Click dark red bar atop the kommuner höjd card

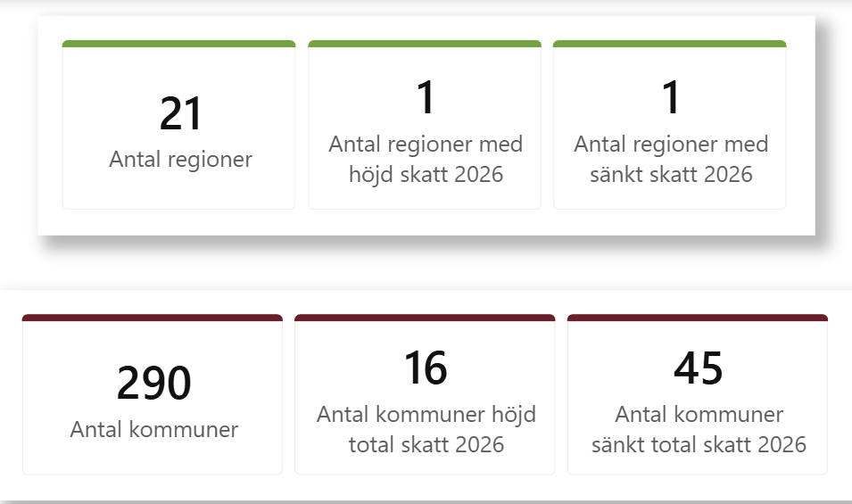425,318
